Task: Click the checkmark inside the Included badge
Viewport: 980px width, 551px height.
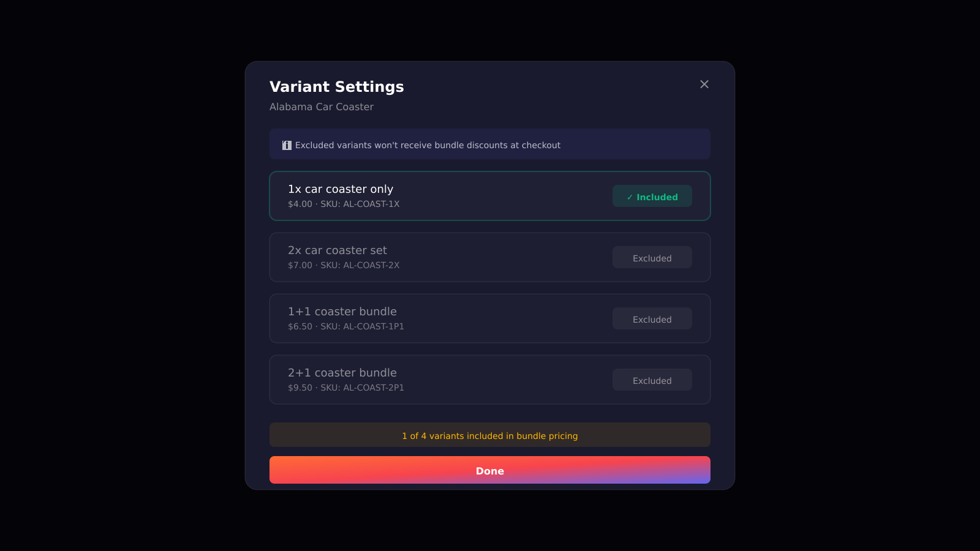Action: [x=630, y=197]
